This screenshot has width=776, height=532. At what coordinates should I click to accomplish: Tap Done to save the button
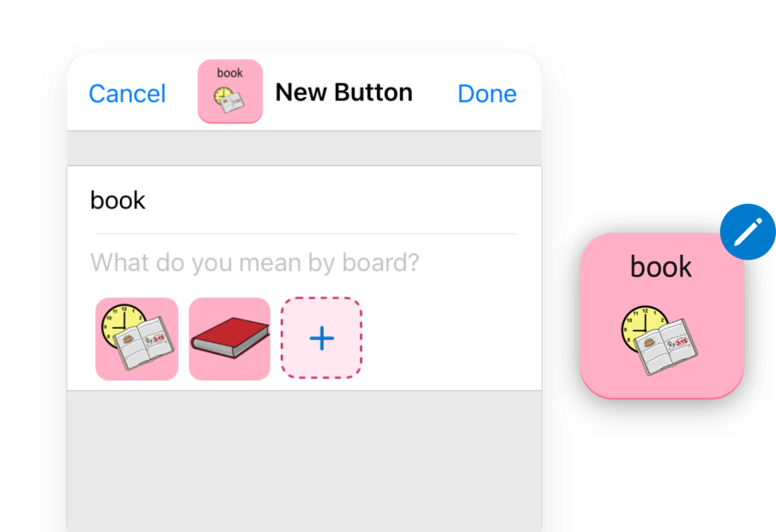[487, 94]
